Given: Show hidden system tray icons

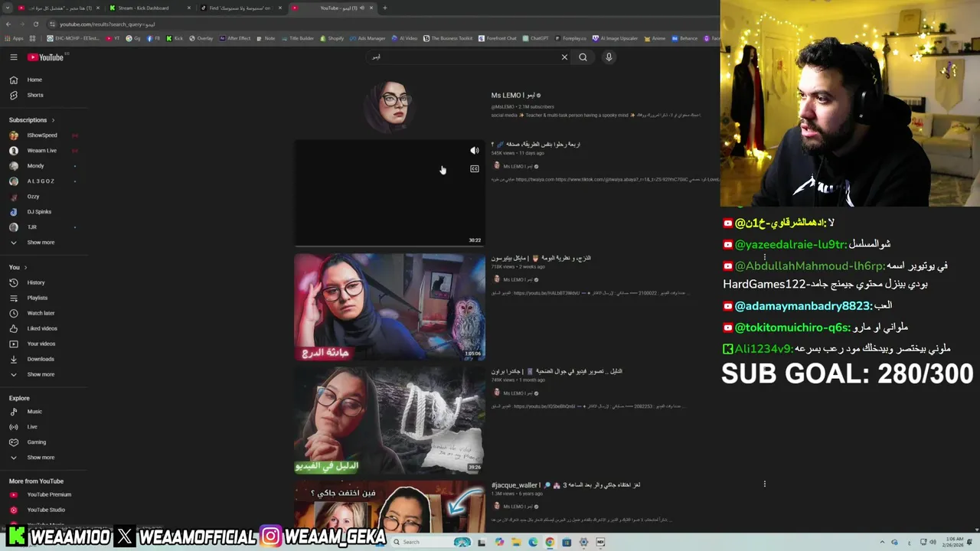Looking at the screenshot, I should coord(882,543).
